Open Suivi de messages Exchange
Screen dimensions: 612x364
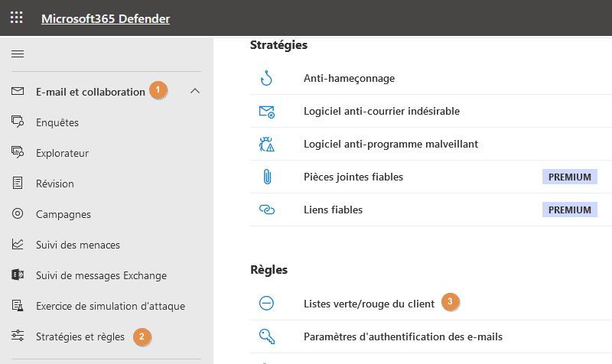click(x=102, y=275)
